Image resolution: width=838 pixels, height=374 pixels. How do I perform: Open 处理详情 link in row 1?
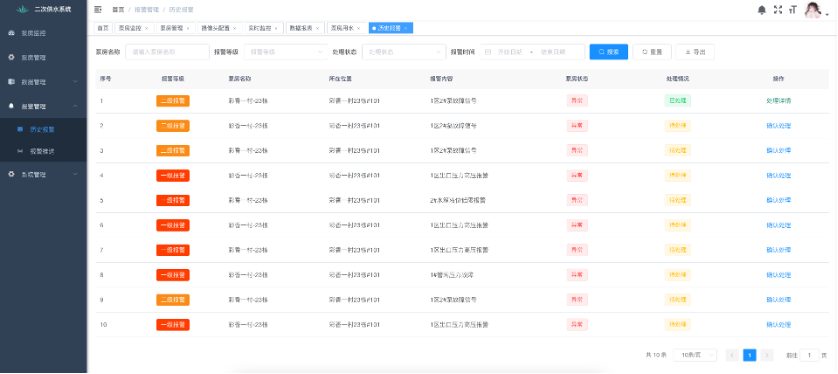click(x=778, y=101)
